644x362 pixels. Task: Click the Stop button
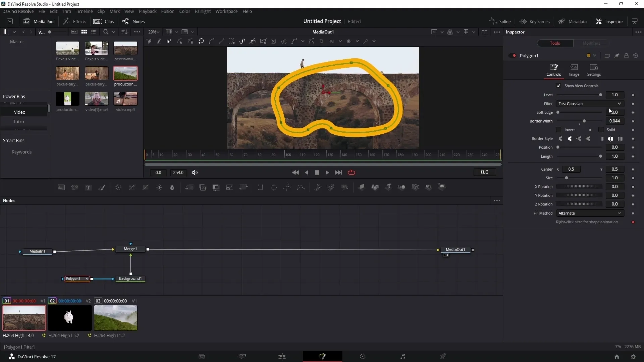pos(317,173)
